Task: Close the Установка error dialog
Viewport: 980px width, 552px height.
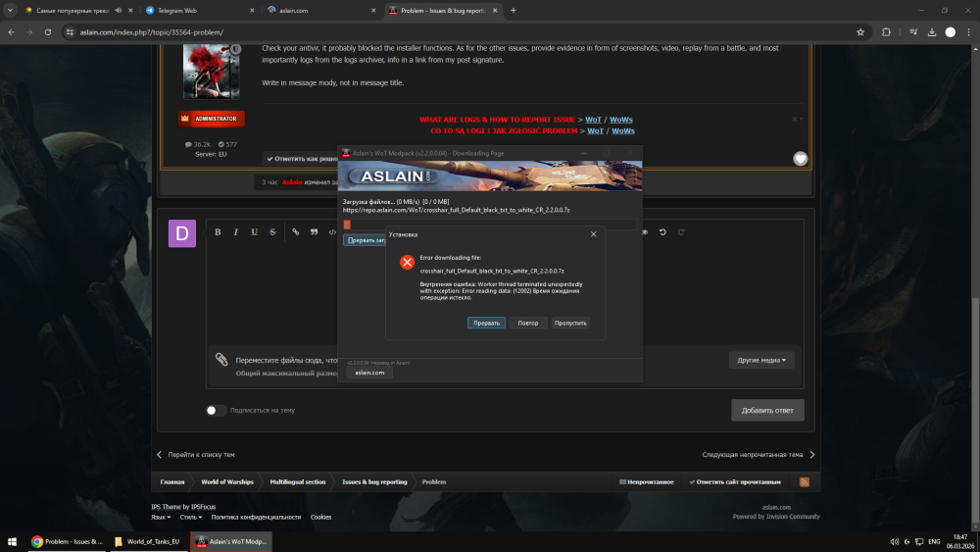Action: click(593, 233)
